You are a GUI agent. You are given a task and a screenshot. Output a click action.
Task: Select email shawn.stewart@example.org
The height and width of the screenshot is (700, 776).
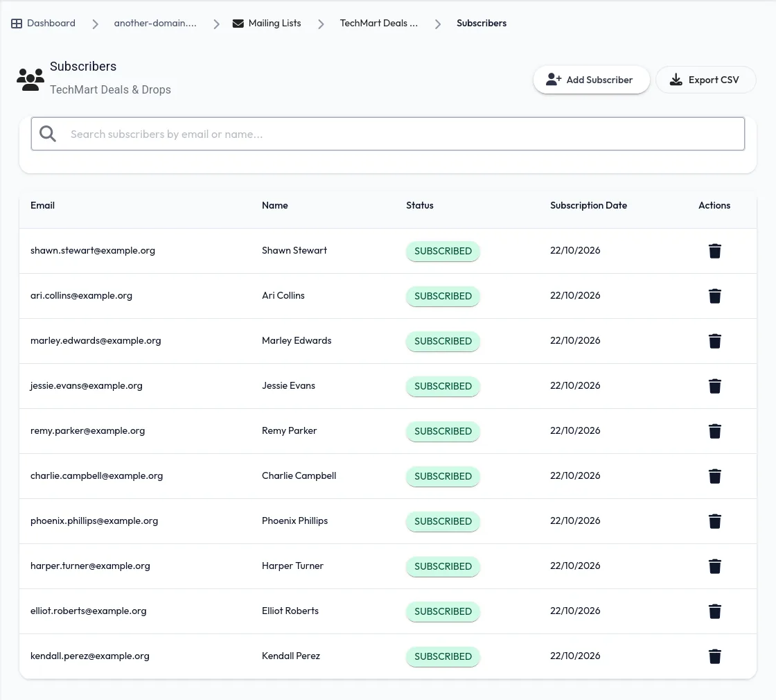click(93, 250)
